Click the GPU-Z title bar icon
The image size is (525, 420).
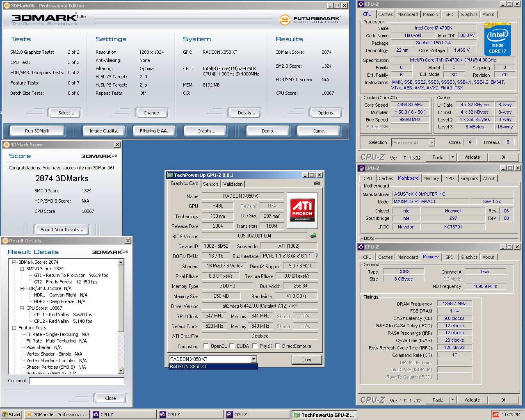pyautogui.click(x=170, y=175)
